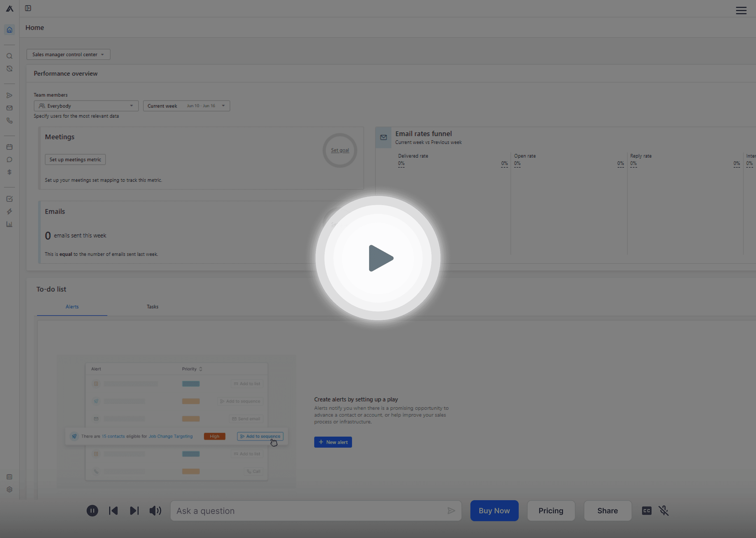Select the Alerts tab in To-do list
The height and width of the screenshot is (538, 756).
tap(72, 306)
